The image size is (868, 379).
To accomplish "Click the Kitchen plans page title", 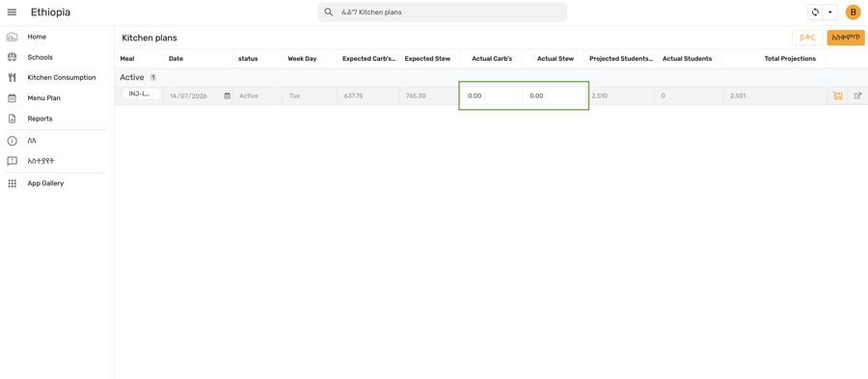I will click(149, 39).
